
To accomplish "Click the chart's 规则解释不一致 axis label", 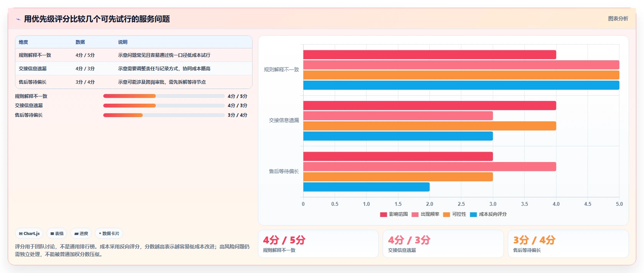I will (x=281, y=69).
